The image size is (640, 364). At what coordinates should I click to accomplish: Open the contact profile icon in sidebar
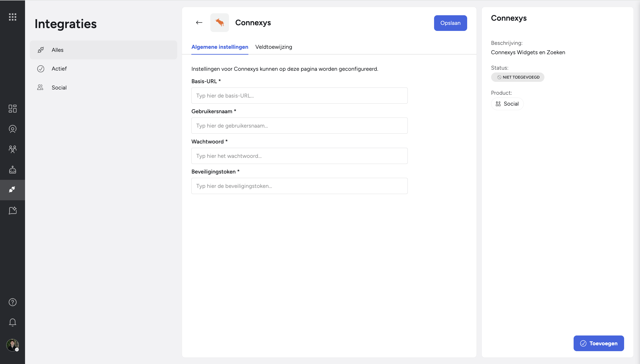click(12, 129)
